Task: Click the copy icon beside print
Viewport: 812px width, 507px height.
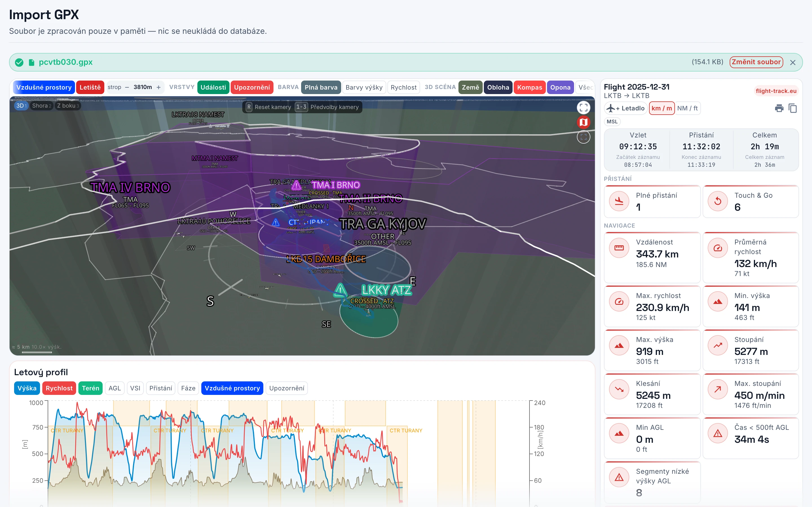Action: pyautogui.click(x=793, y=108)
